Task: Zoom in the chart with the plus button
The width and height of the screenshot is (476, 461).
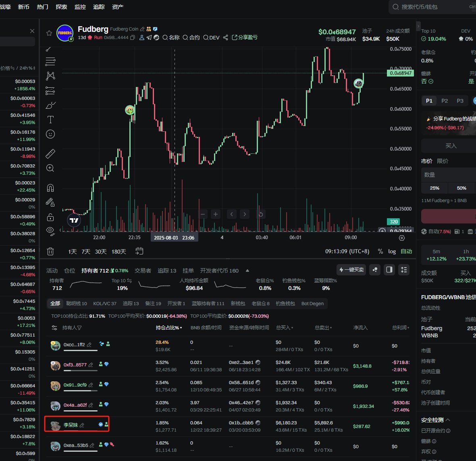Action: point(216,214)
